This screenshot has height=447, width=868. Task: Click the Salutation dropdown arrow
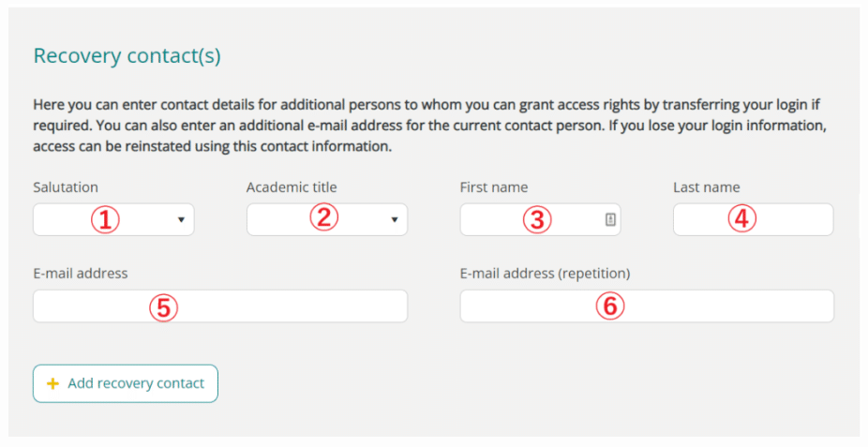click(x=181, y=219)
